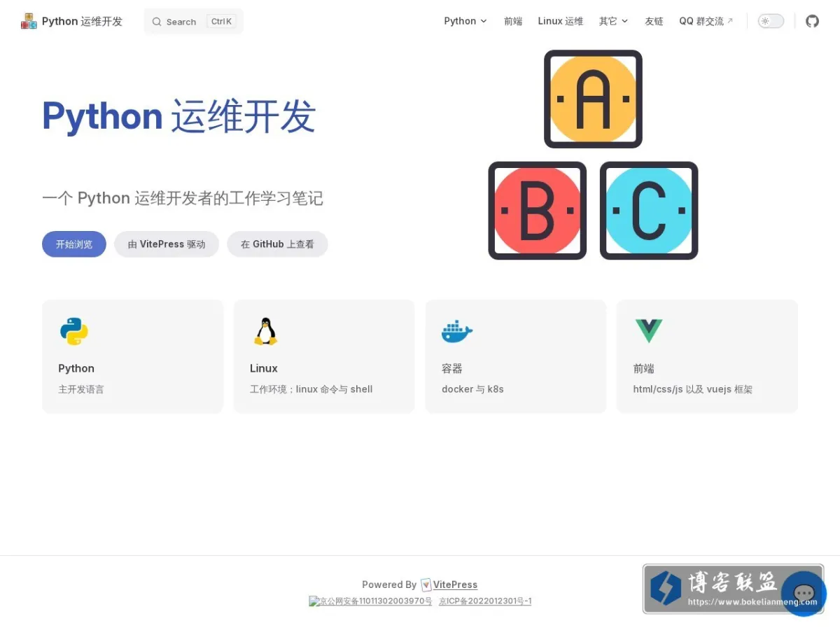840x630 pixels.
Task: Toggle the light/dark appearance switch
Action: click(771, 21)
